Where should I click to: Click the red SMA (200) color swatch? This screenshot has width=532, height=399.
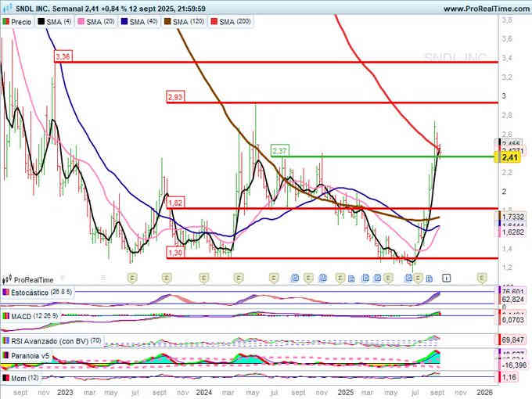click(214, 22)
